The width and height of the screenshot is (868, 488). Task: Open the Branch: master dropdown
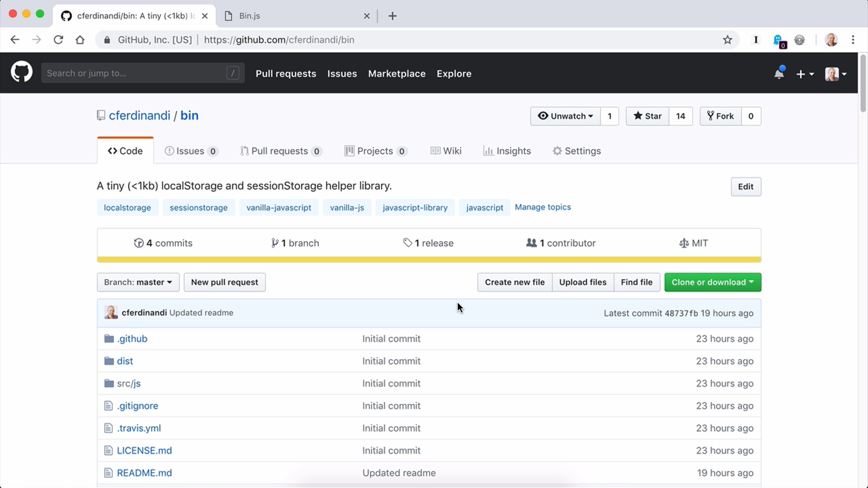[x=138, y=282]
